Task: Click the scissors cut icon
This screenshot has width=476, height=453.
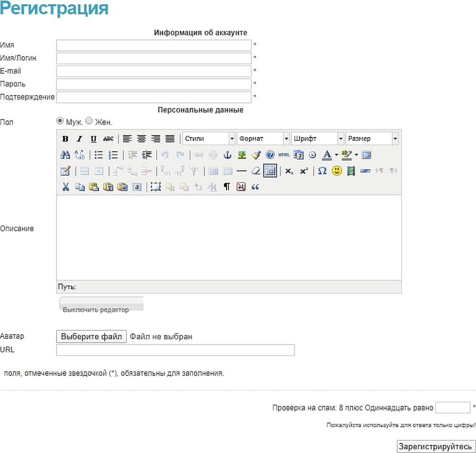Action: [65, 187]
